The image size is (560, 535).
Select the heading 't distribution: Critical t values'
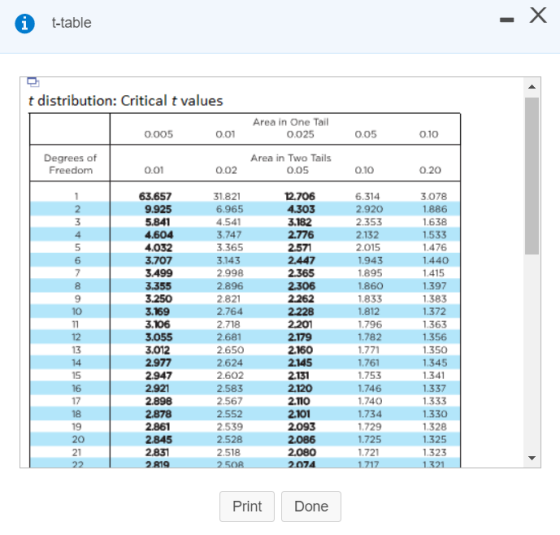(126, 101)
